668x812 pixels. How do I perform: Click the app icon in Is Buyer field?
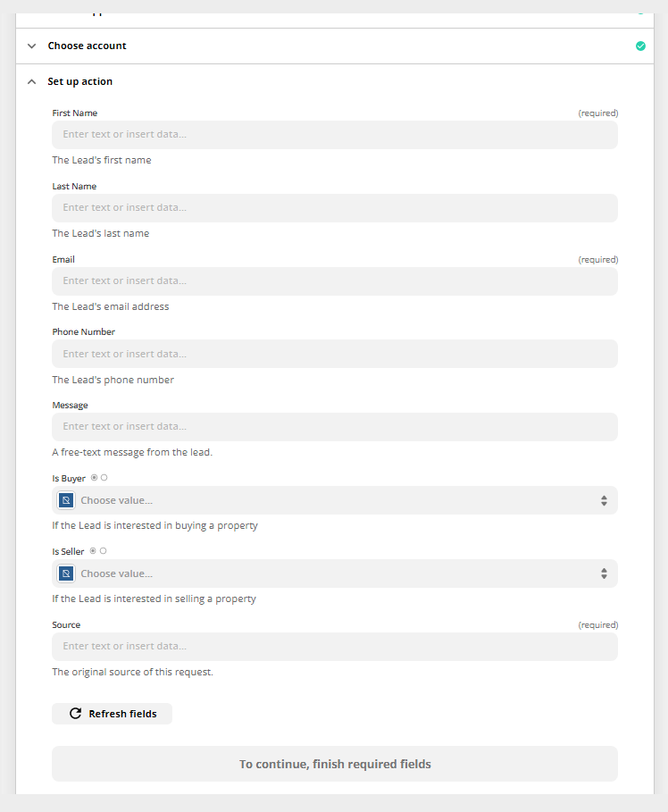(66, 500)
